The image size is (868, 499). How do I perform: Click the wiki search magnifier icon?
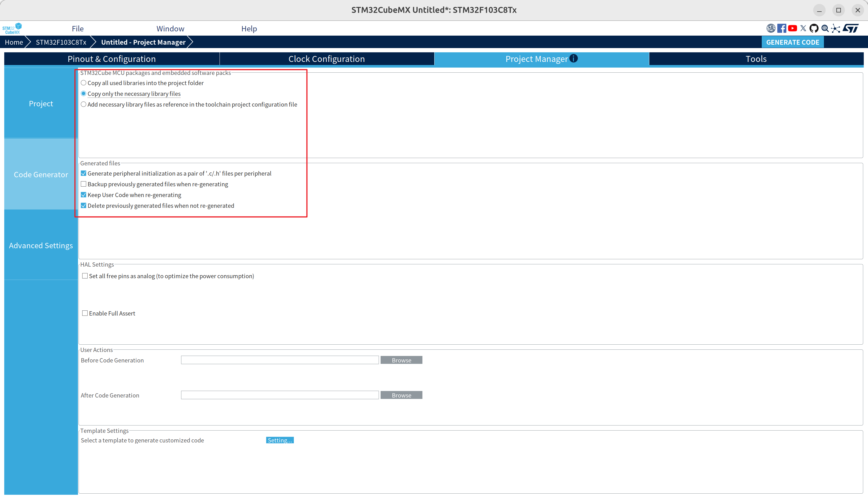click(x=825, y=29)
